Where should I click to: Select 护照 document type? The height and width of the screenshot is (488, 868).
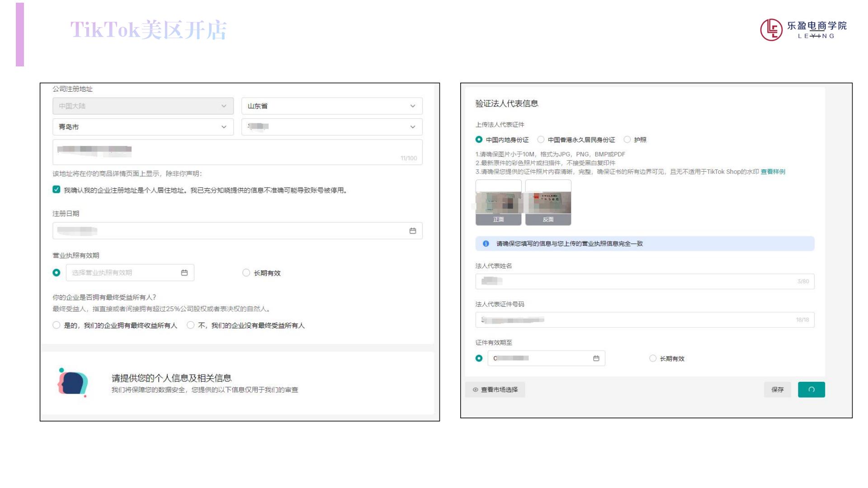click(x=627, y=139)
